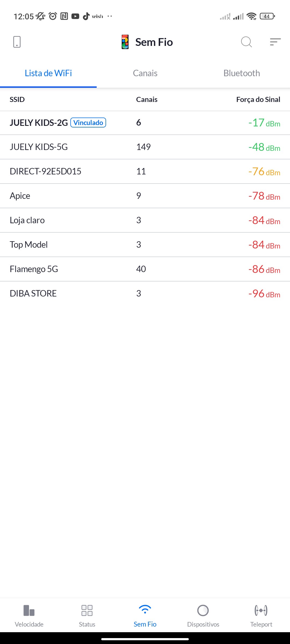
Task: Open the search magnifier icon
Action: pos(246,42)
